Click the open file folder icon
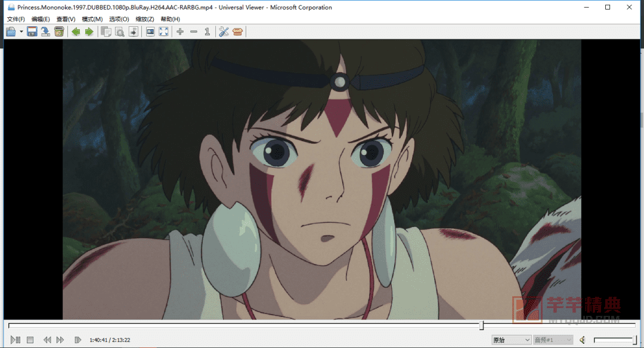644x348 pixels. point(11,32)
